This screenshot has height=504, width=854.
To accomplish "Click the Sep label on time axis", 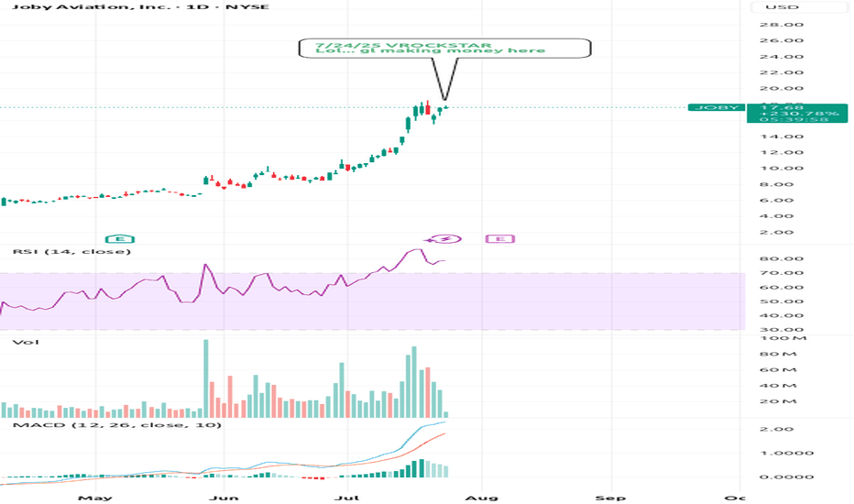I will pos(610,498).
